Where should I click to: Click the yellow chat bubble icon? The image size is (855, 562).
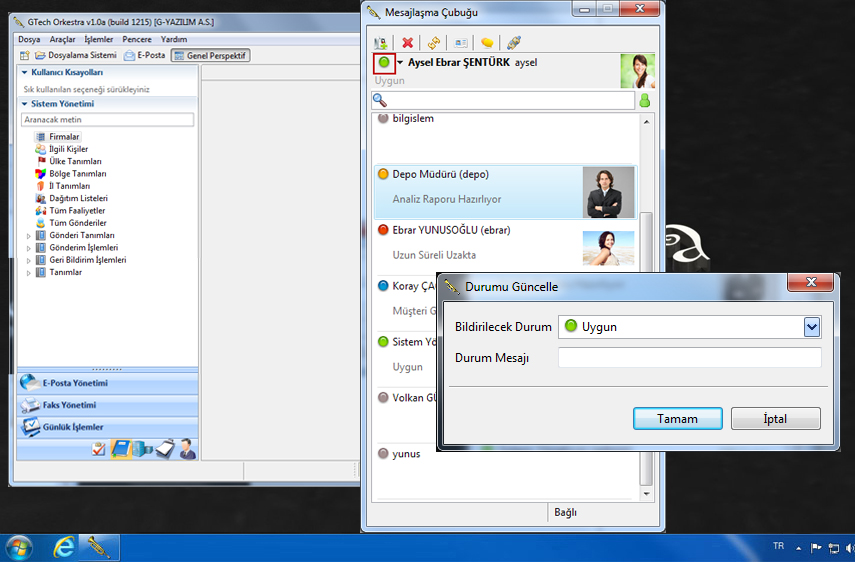click(487, 43)
